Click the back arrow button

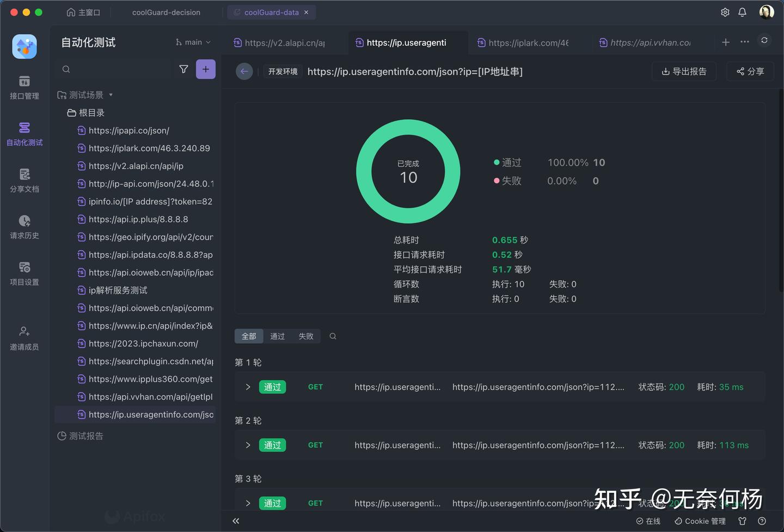click(244, 71)
